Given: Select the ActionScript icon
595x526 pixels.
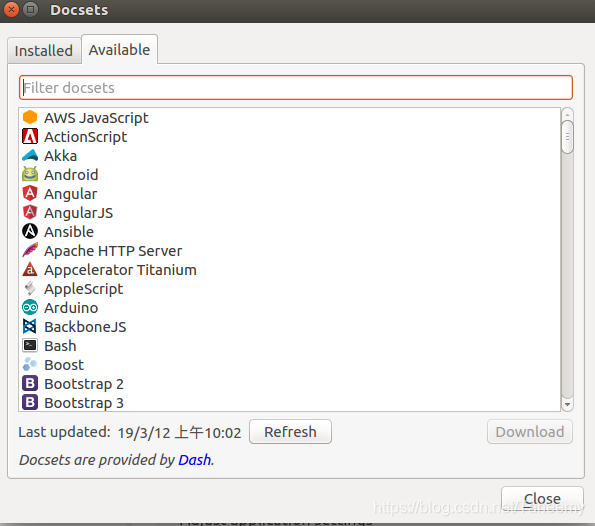Looking at the screenshot, I should click(30, 136).
